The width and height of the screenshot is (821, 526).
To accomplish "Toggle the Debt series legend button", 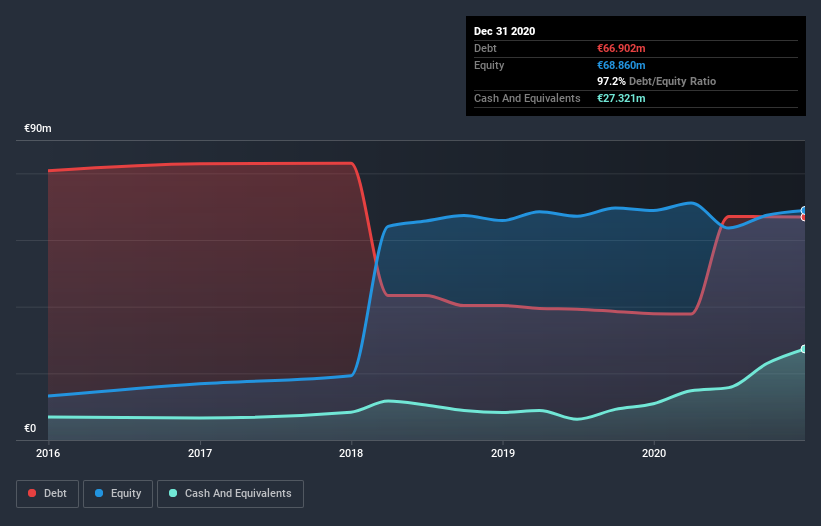I will point(48,494).
